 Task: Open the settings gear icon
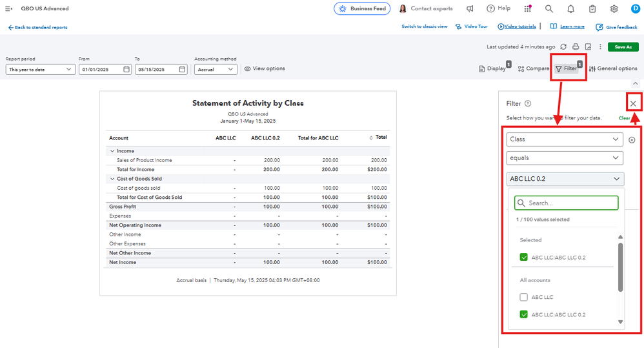coord(614,8)
